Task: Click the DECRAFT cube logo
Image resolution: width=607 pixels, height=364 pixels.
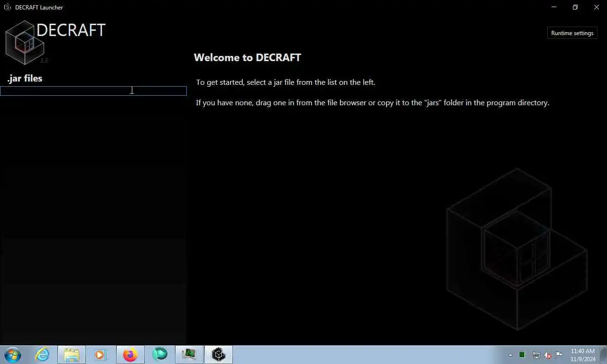Action: [x=25, y=42]
